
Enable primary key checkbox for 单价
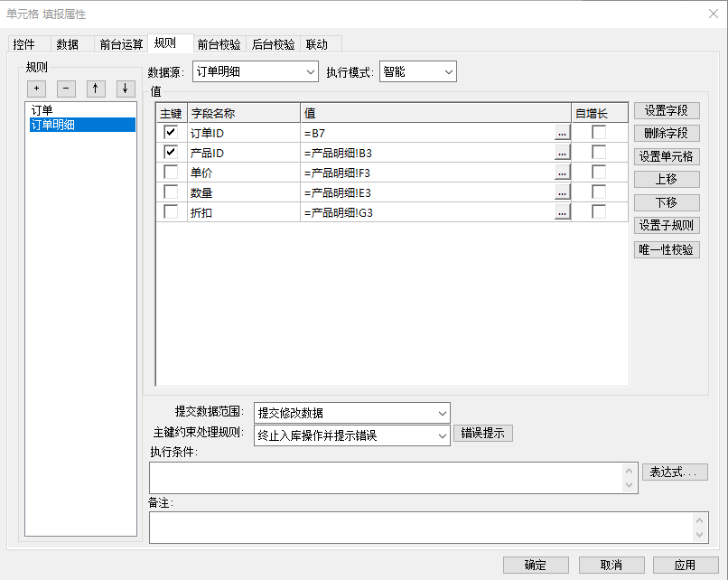pyautogui.click(x=171, y=173)
